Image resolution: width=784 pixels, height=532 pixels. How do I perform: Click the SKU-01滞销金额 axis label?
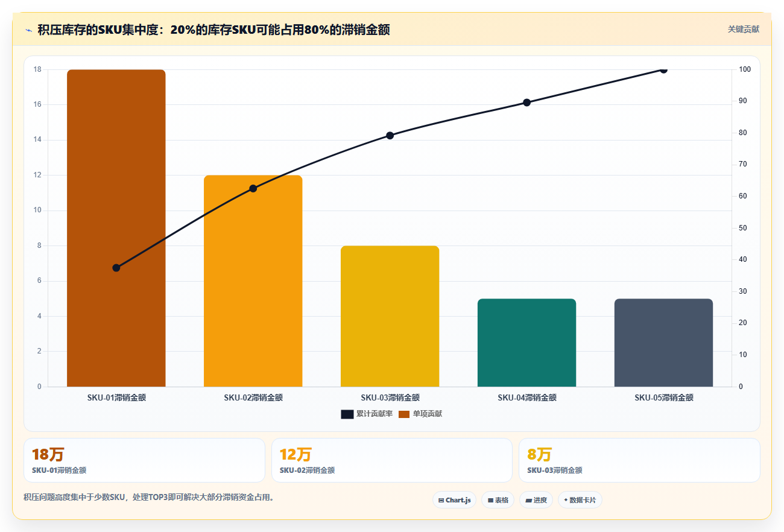(116, 397)
